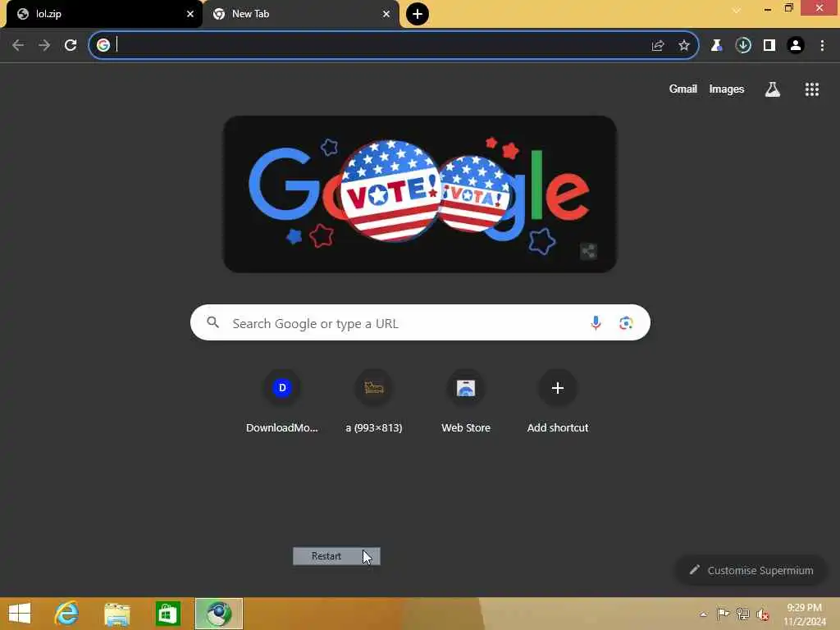Click the Google icon in address bar

(x=103, y=45)
